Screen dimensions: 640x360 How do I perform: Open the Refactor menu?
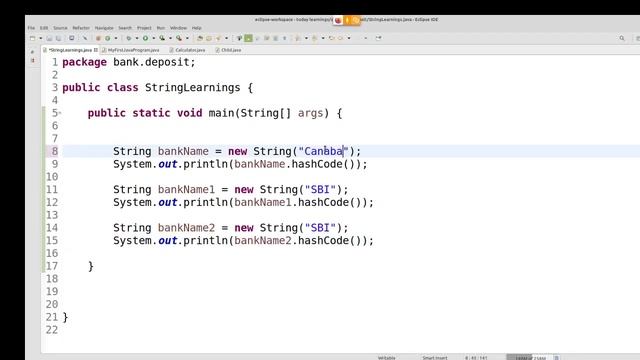pos(81,28)
